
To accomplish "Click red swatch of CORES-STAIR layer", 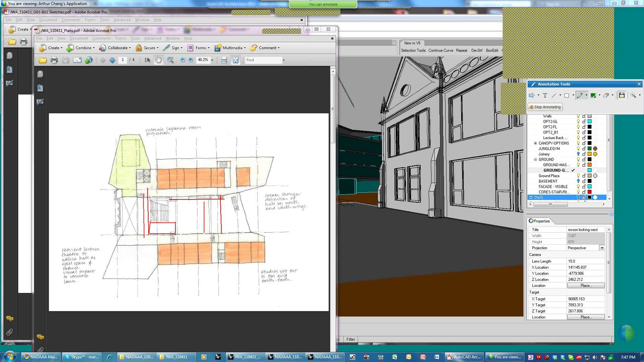I will click(589, 192).
